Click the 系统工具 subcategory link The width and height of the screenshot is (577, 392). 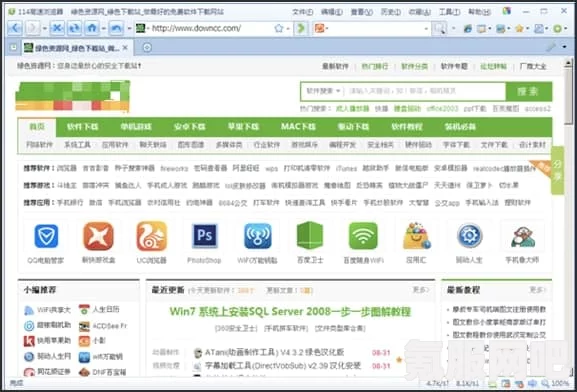[77, 145]
